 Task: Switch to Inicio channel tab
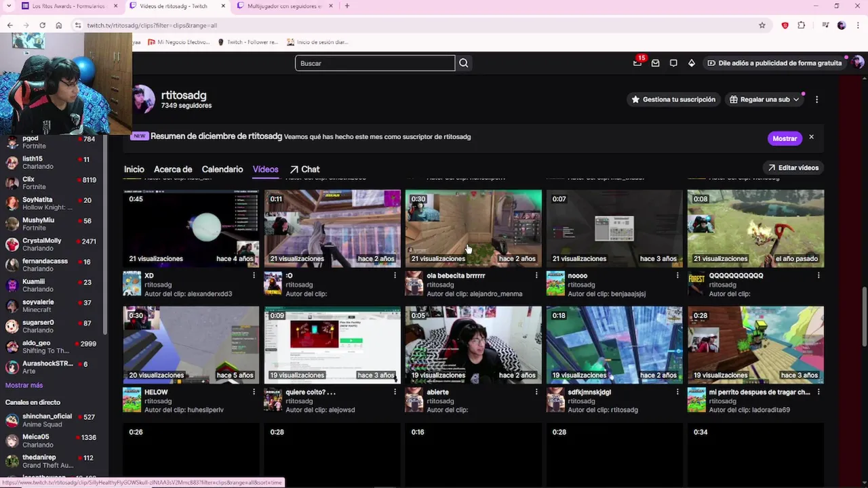point(134,169)
